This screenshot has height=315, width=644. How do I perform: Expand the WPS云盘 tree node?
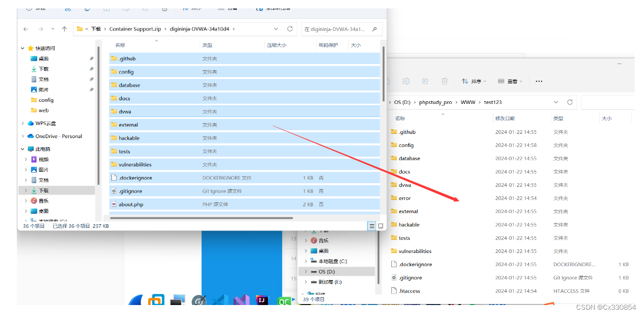pos(23,123)
